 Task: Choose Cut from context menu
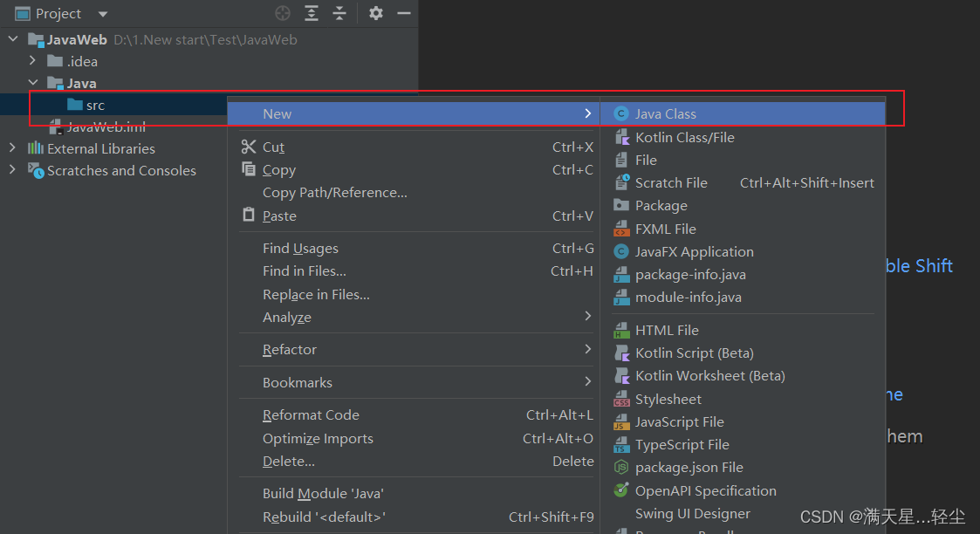click(x=413, y=147)
